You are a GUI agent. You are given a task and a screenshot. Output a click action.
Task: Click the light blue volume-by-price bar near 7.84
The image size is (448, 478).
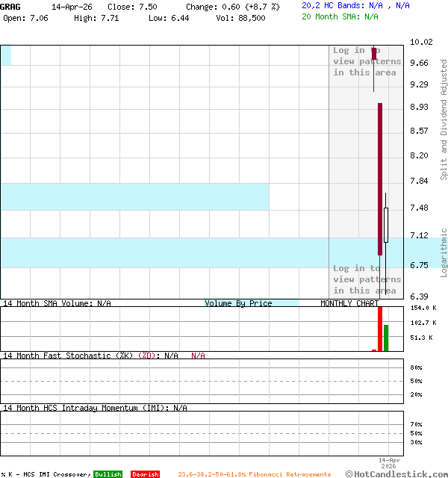[134, 196]
